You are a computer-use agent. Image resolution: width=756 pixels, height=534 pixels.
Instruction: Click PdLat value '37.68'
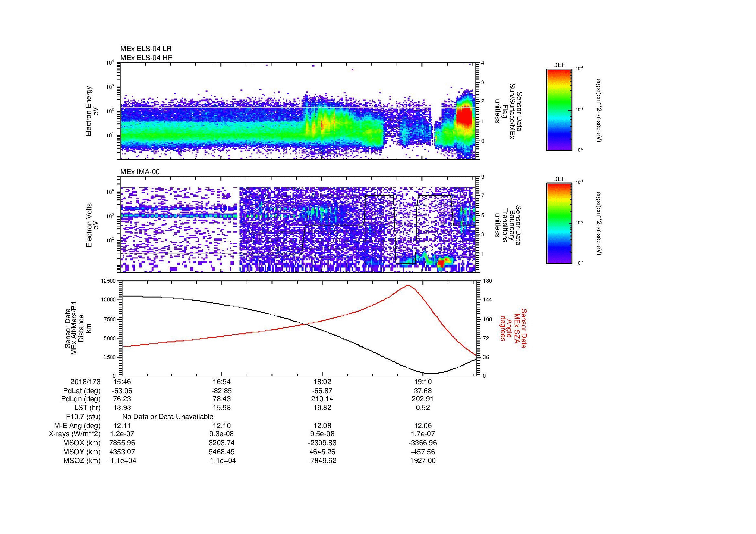tap(423, 391)
